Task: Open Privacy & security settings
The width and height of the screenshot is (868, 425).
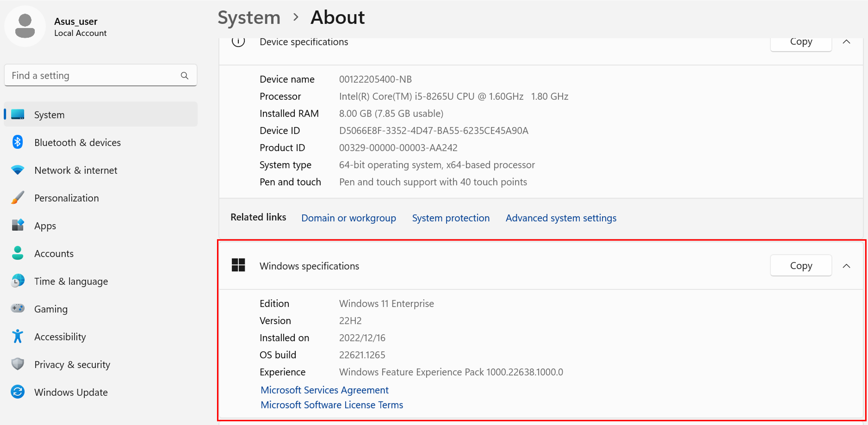Action: [72, 364]
